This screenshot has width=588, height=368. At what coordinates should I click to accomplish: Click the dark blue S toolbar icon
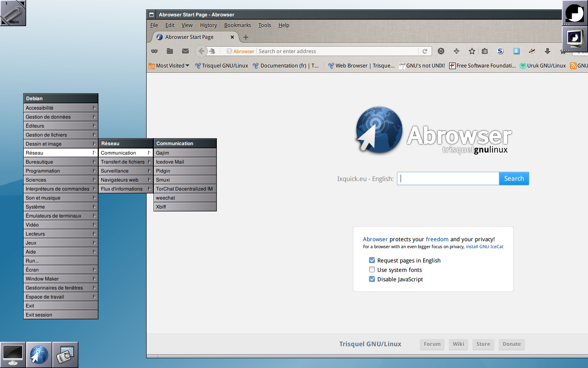pos(500,51)
